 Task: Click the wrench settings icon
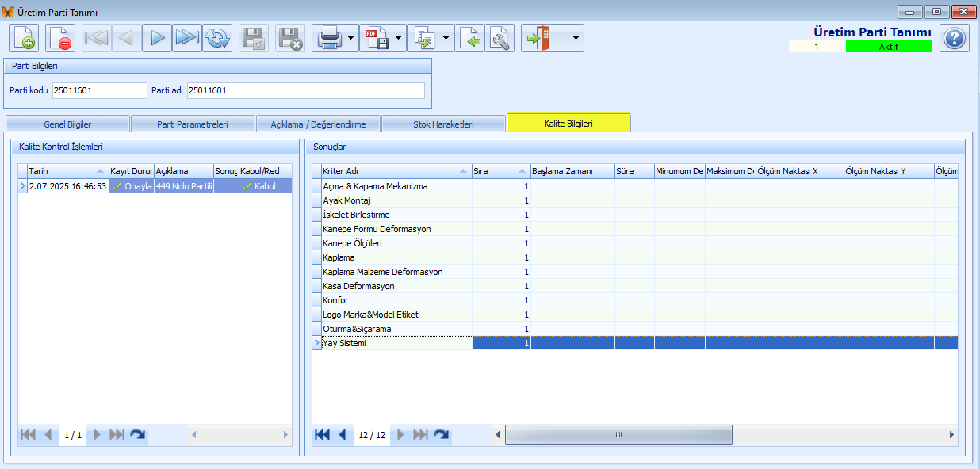[x=500, y=38]
